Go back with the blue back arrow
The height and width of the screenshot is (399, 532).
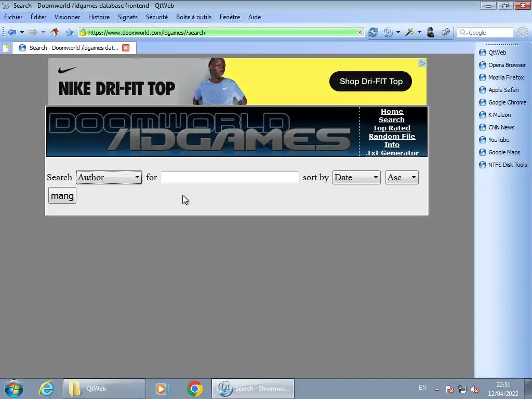tap(12, 33)
